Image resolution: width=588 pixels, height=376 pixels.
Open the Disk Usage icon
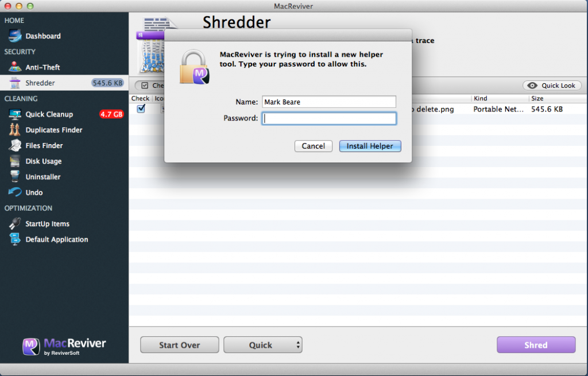pos(15,161)
